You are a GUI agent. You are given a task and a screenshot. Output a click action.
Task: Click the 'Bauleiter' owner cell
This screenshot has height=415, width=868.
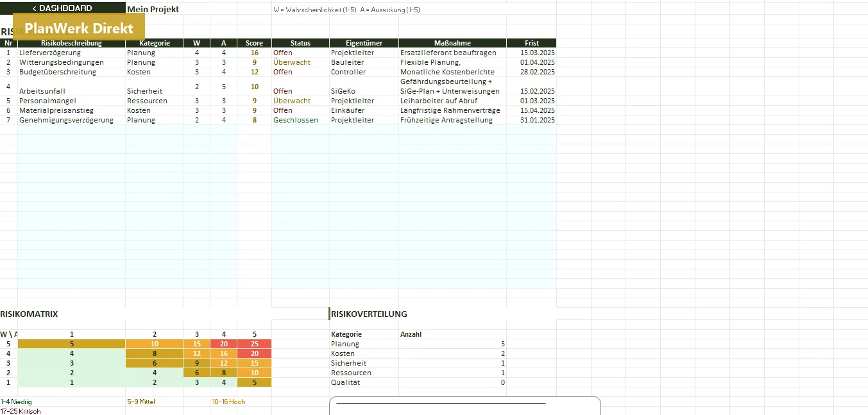click(364, 62)
